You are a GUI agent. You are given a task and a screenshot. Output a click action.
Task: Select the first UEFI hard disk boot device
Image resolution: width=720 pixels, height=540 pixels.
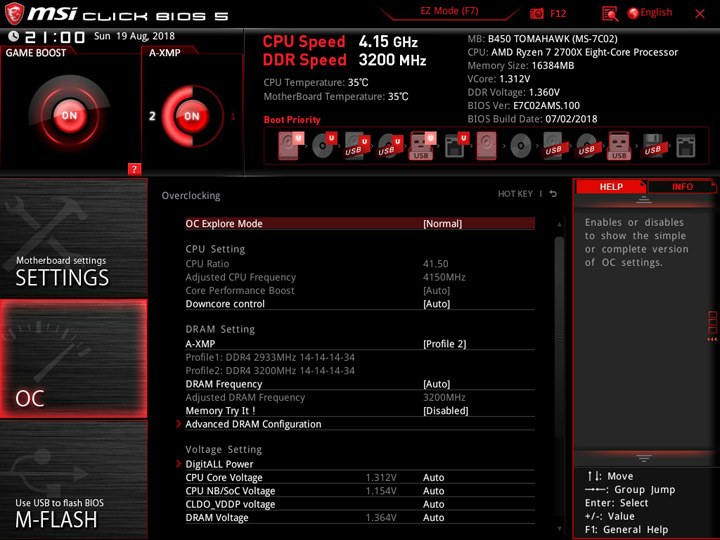290,146
